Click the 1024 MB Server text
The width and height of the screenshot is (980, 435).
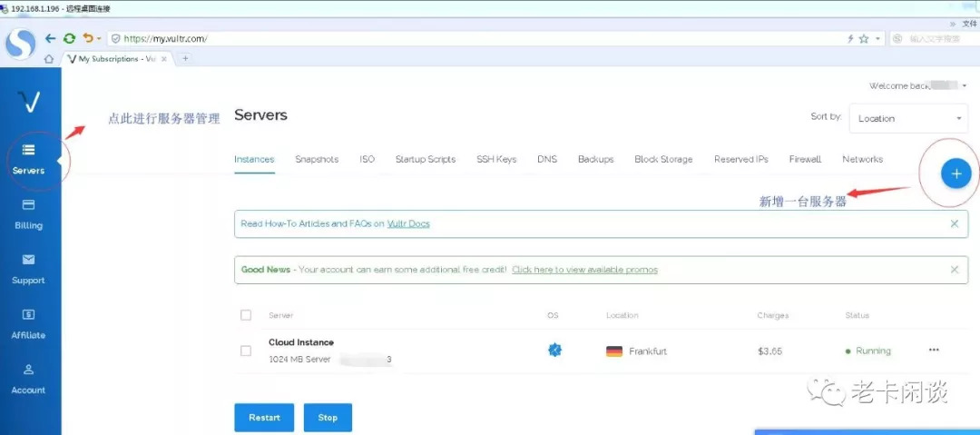point(299,360)
